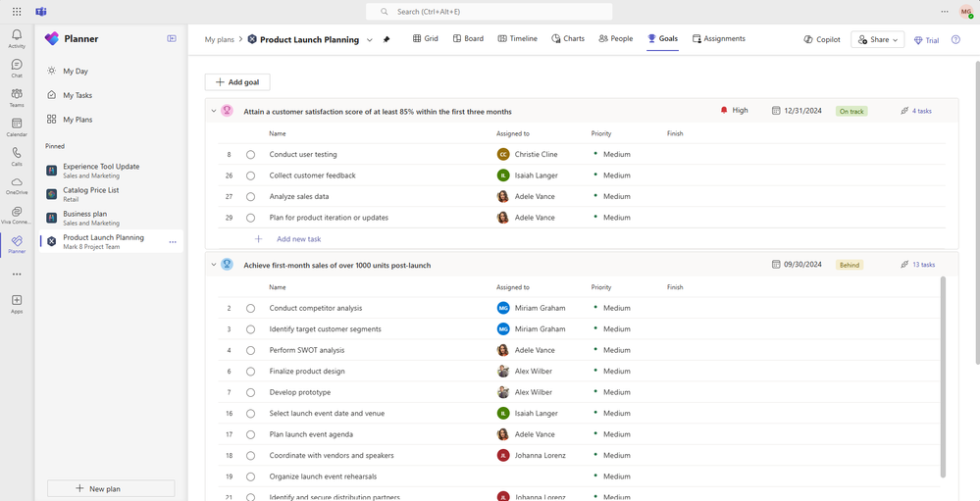Open the Teams app launcher grid
The image size is (980, 501).
tap(17, 11)
